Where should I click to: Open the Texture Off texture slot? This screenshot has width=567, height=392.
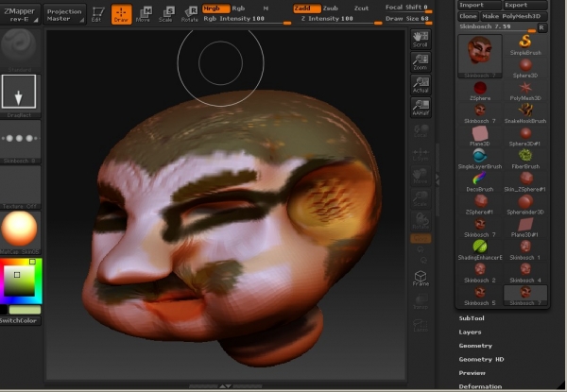point(20,188)
